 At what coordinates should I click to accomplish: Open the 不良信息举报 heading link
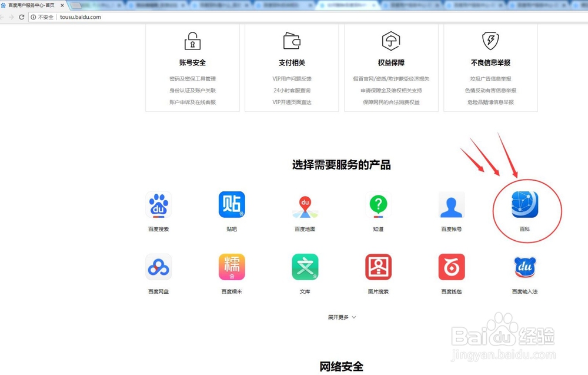[x=490, y=62]
